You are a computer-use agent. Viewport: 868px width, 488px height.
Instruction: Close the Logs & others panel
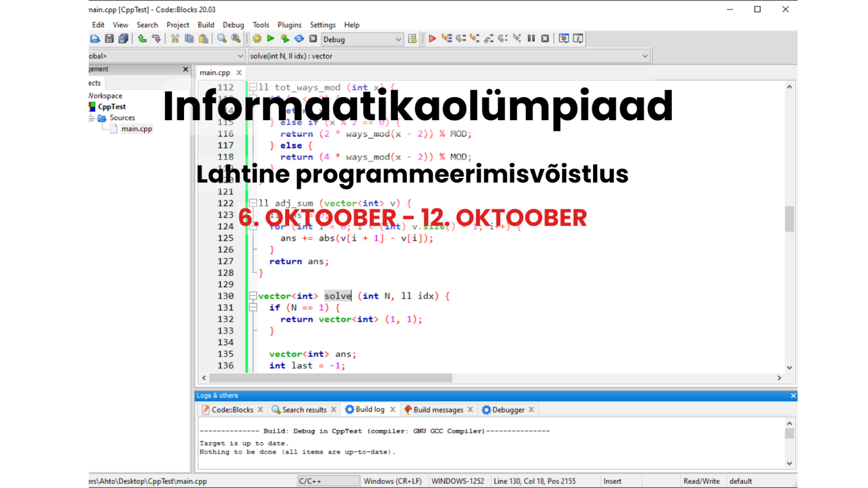point(793,395)
